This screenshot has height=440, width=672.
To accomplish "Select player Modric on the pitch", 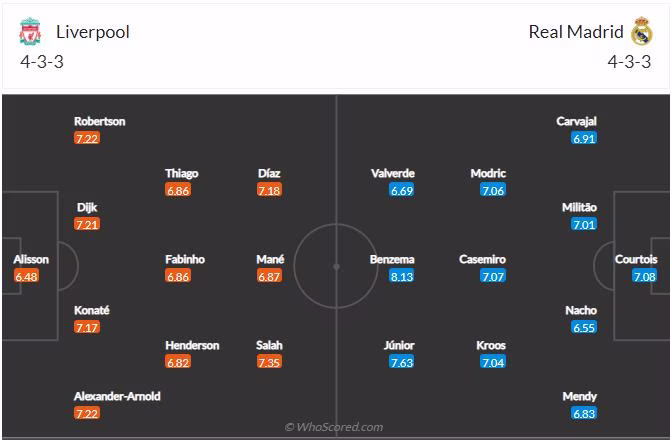I will click(488, 173).
